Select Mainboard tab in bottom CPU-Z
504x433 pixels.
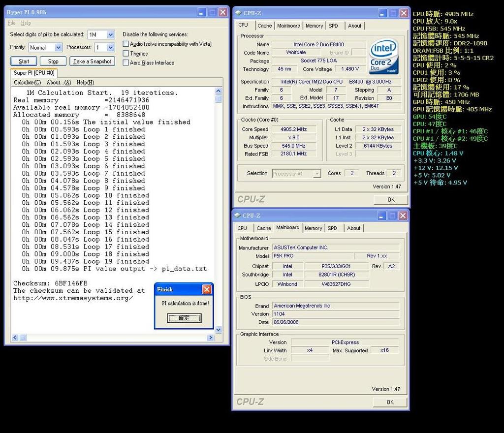coord(287,227)
